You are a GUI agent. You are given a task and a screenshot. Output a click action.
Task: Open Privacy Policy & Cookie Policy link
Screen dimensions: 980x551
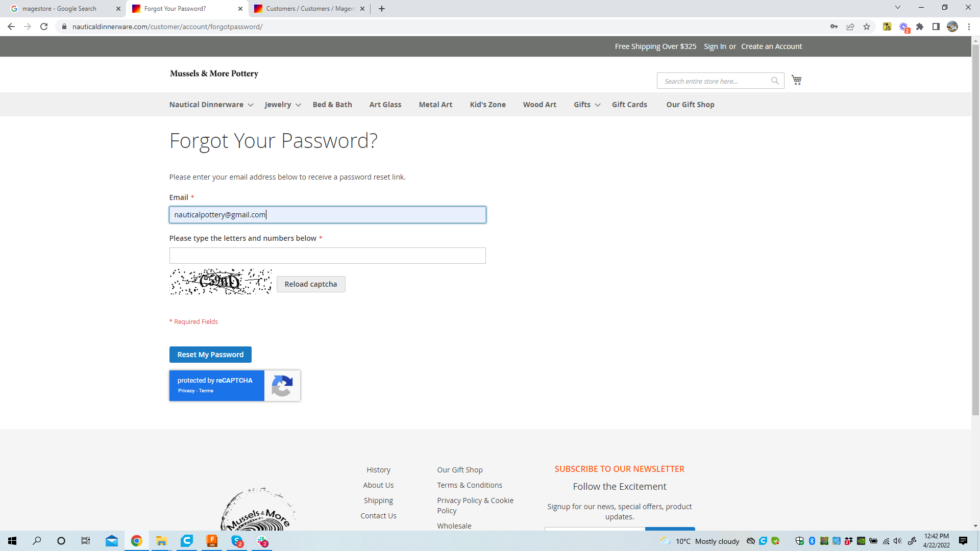(x=475, y=506)
